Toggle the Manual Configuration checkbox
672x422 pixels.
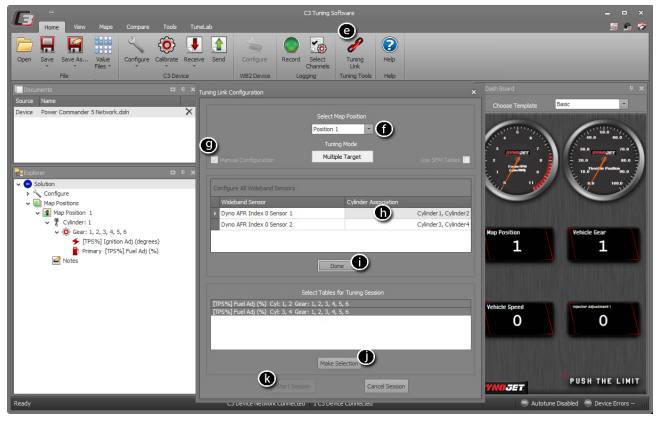coord(214,160)
